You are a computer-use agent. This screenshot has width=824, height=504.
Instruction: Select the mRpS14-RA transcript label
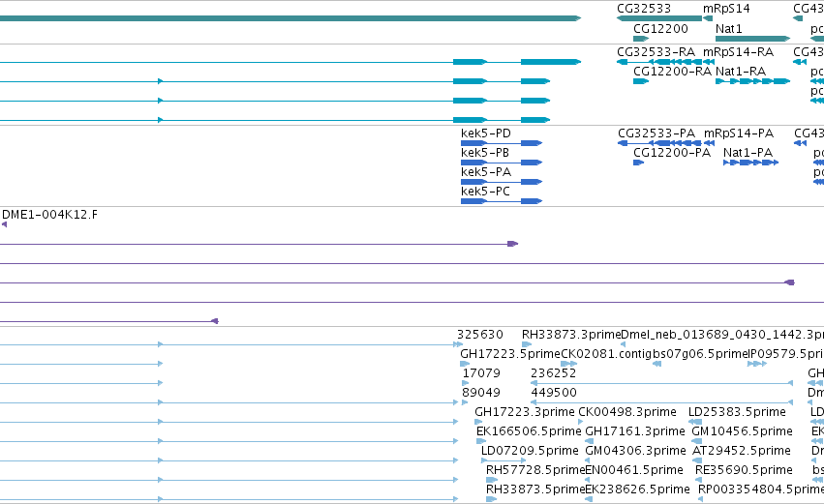pos(739,52)
